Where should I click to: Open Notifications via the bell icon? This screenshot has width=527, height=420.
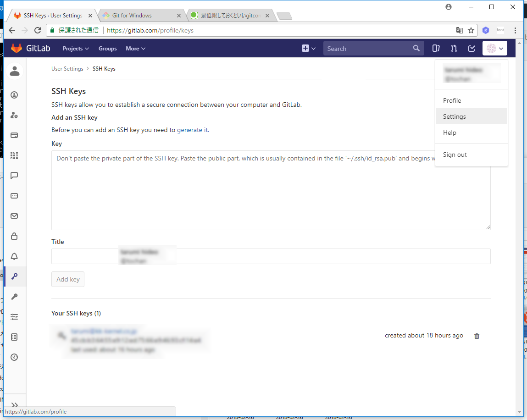click(14, 256)
